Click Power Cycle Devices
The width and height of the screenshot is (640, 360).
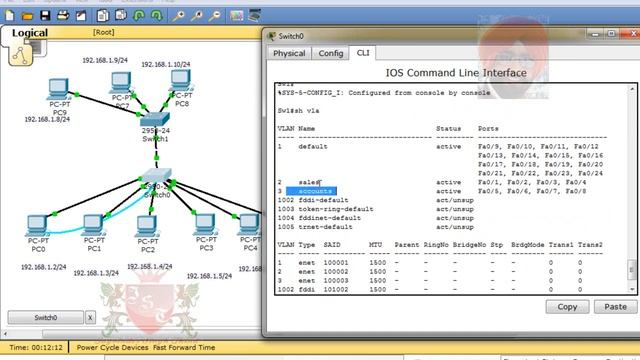(x=112, y=348)
